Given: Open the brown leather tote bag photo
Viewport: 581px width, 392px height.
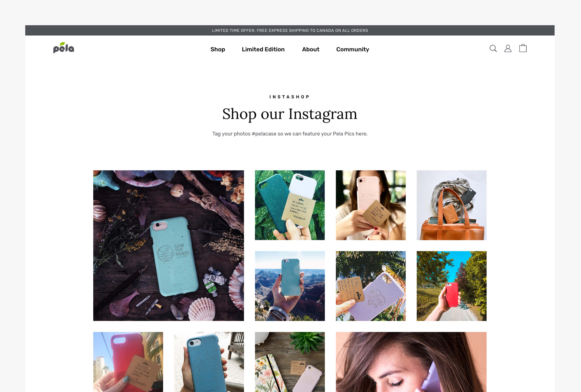Looking at the screenshot, I should point(451,205).
